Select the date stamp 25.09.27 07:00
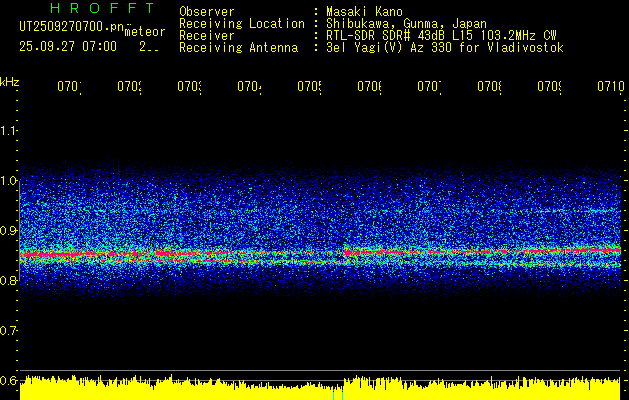629x400 pixels. [68, 47]
